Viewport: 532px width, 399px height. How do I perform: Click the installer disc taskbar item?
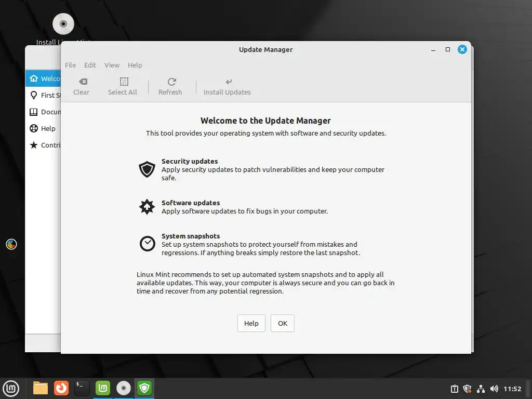(124, 389)
